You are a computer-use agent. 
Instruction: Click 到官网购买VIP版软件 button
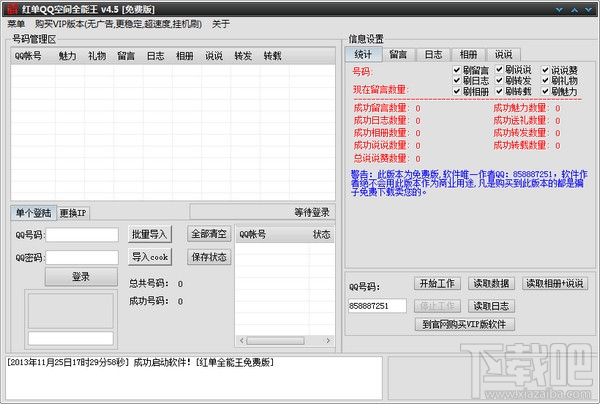[465, 324]
